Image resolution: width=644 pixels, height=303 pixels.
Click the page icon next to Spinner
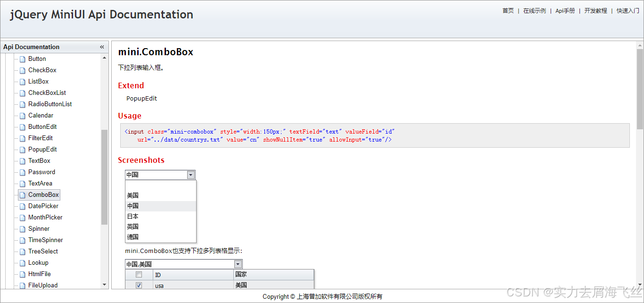tap(22, 228)
